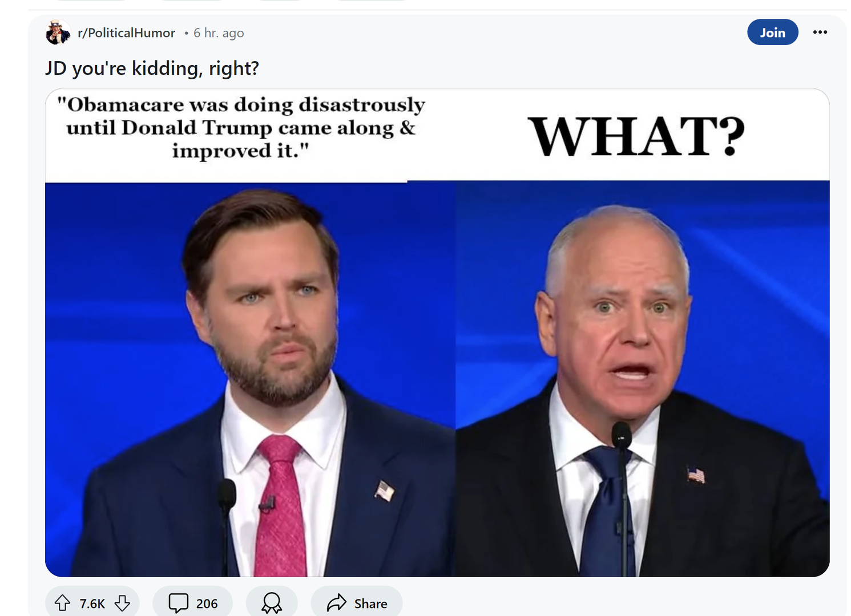Open post titled 'JD you're kidding, right?'
Viewport: 851px width, 616px height.
[152, 68]
